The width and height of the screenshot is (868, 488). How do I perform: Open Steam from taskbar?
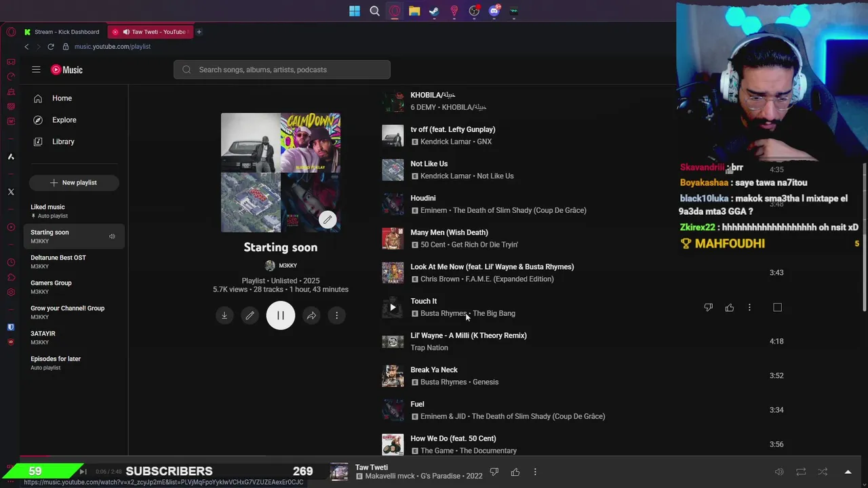(434, 11)
